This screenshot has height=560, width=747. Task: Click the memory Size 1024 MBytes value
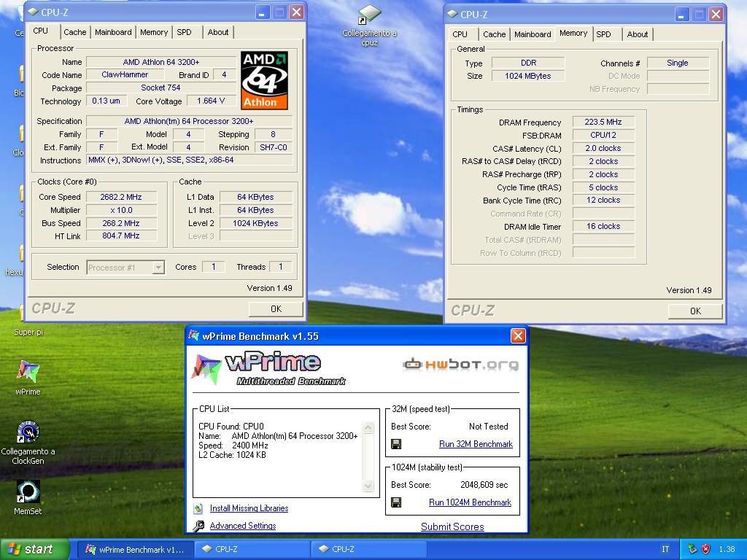point(528,76)
